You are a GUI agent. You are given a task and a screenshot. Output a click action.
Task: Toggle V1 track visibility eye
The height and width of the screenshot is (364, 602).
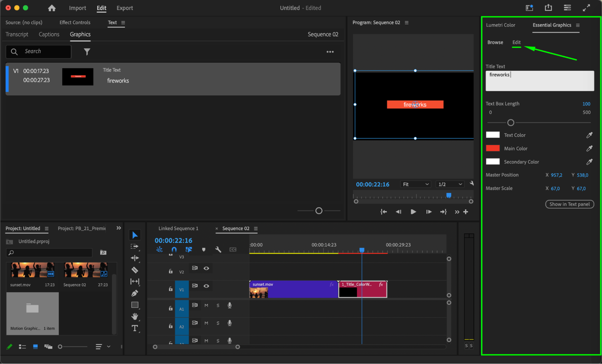coord(206,286)
